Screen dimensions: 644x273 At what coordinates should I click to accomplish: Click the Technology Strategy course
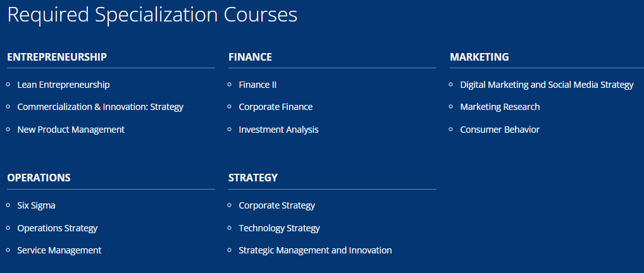point(279,228)
